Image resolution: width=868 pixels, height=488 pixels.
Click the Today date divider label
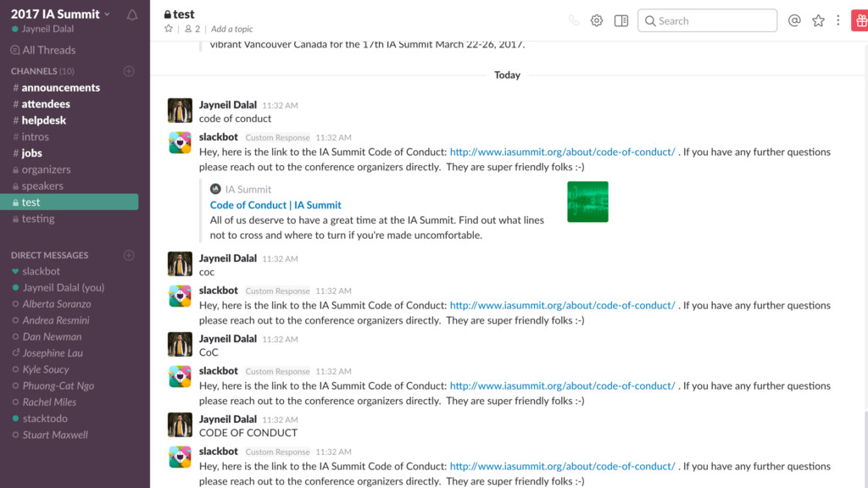coord(507,75)
